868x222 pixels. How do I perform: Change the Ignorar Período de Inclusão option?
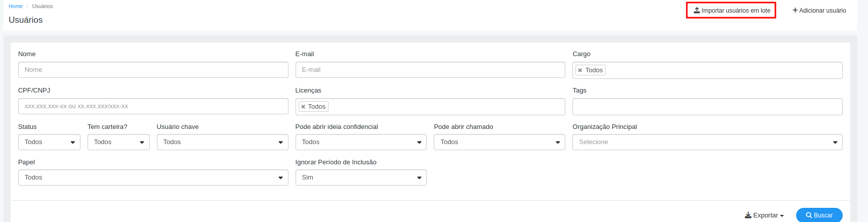(x=361, y=177)
